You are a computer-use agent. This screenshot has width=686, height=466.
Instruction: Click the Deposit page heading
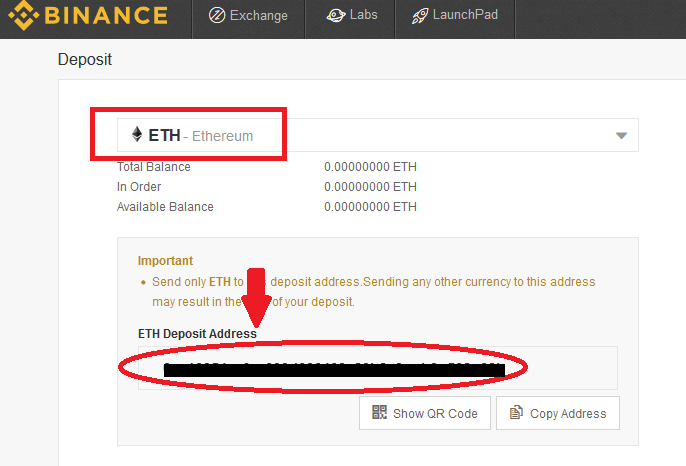pyautogui.click(x=85, y=60)
